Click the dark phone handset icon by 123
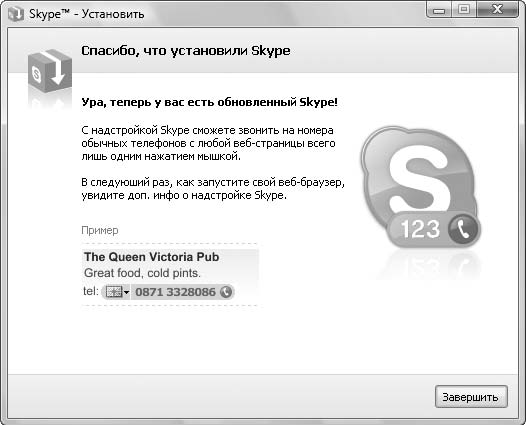The height and width of the screenshot is (425, 526). click(x=464, y=229)
